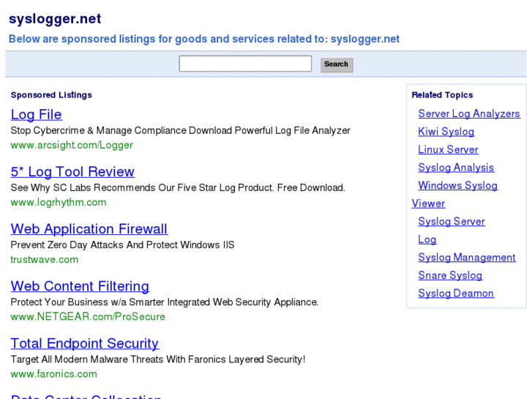
Task: Select Syslog Server related topic
Action: (452, 221)
